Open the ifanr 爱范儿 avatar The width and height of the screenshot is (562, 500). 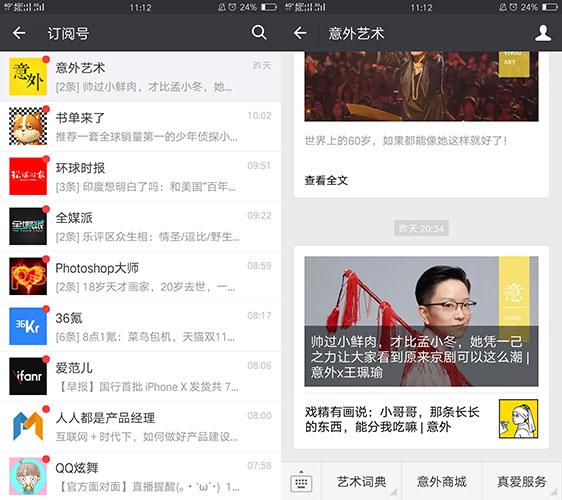(28, 376)
